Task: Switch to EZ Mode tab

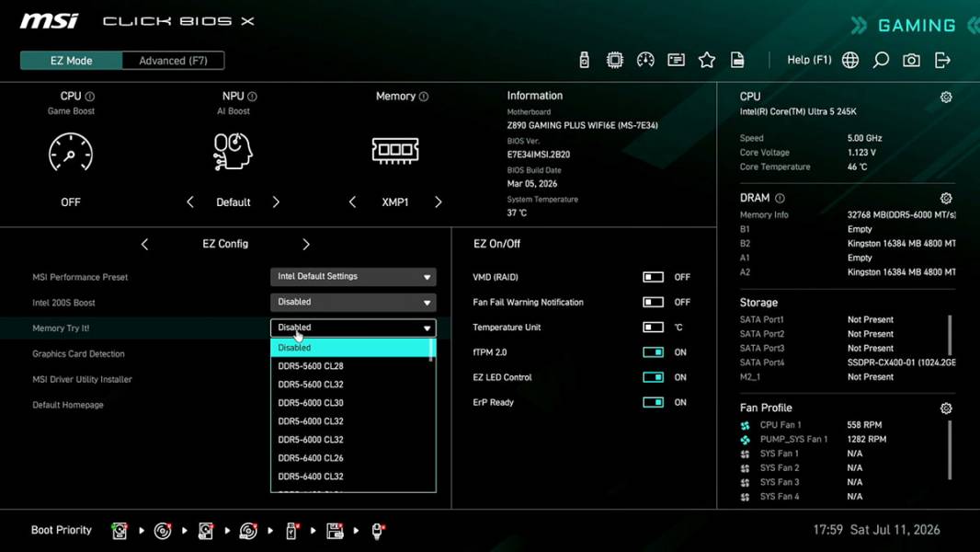Action: click(x=72, y=61)
